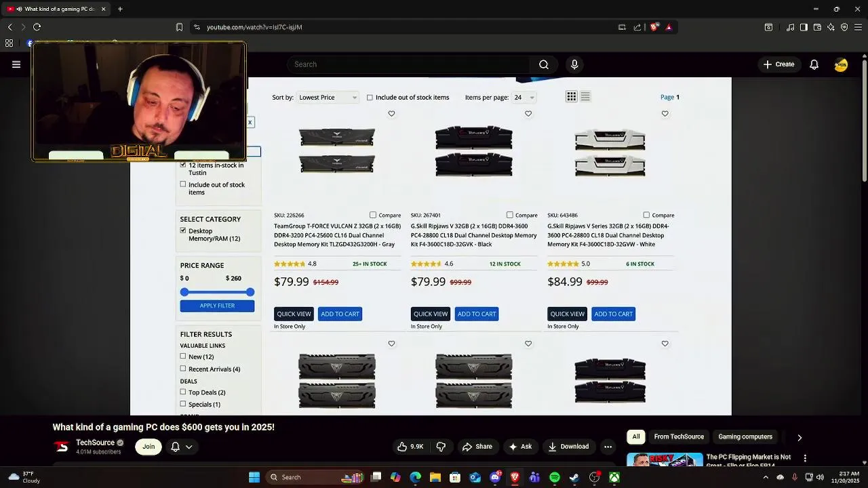
Task: Open options for The PC Flipping Market video
Action: [805, 458]
